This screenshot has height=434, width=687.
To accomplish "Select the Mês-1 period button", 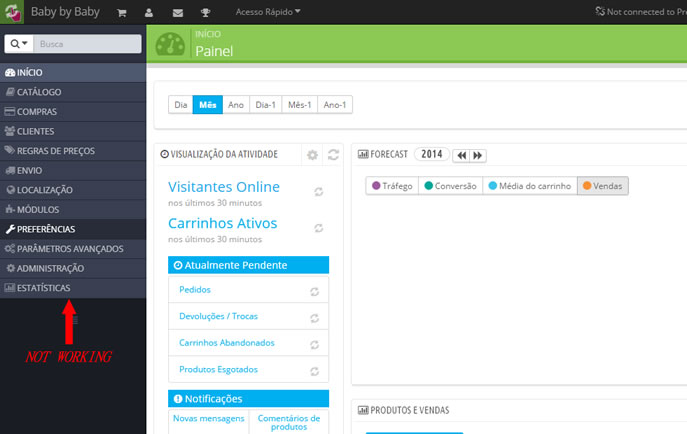I will tap(300, 105).
